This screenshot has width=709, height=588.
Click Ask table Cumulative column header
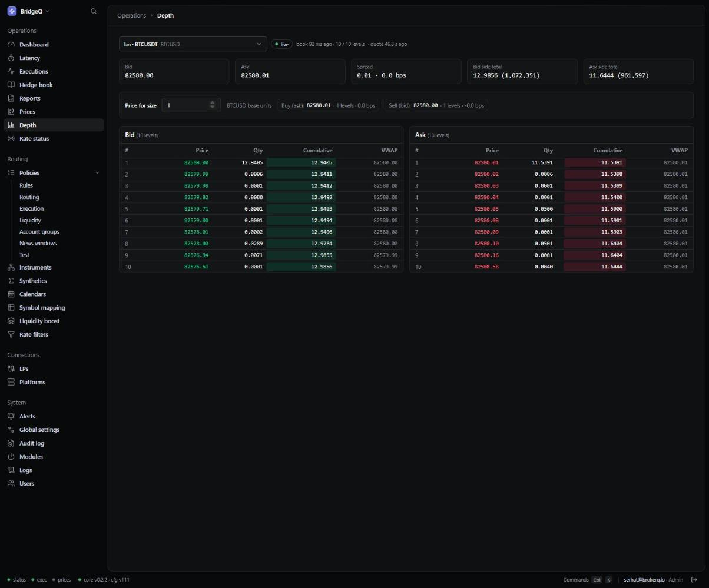pos(608,151)
